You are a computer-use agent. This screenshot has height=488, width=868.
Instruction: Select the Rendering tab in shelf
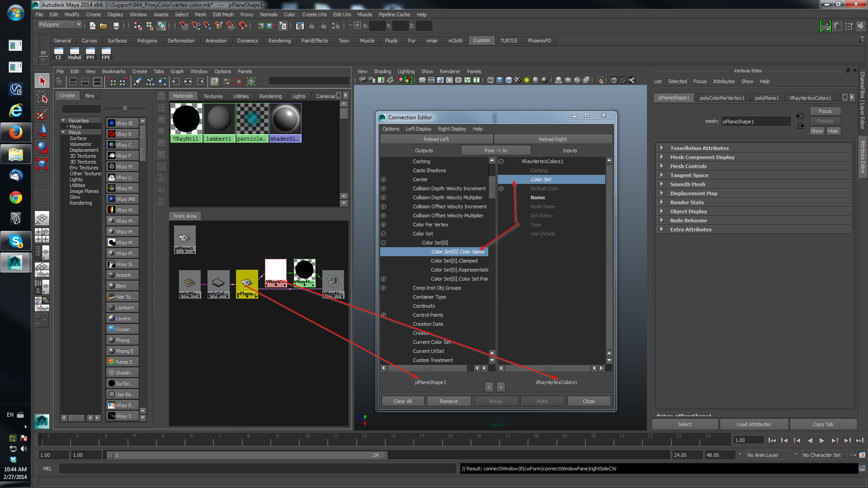(x=278, y=41)
